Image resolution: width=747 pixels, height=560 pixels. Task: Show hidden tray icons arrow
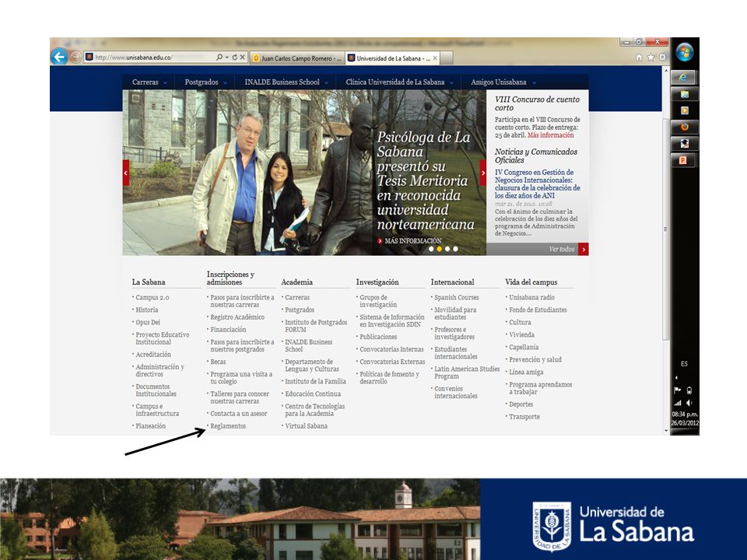[676, 378]
